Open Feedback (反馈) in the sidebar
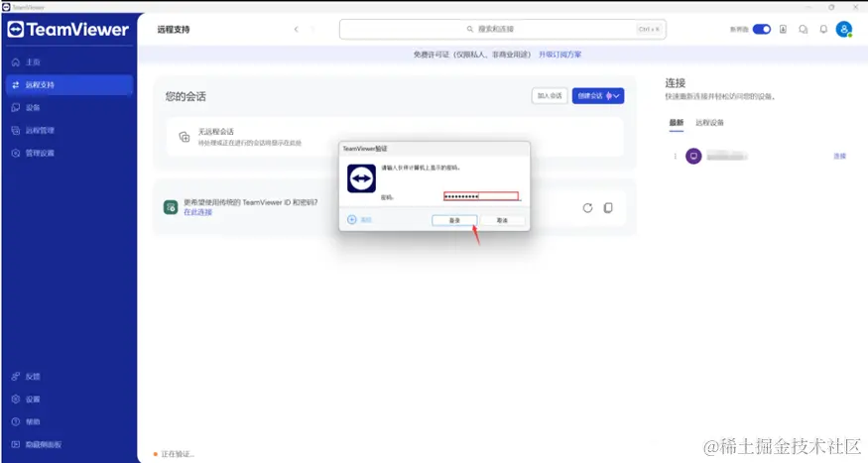Image resolution: width=868 pixels, height=463 pixels. 69,376
